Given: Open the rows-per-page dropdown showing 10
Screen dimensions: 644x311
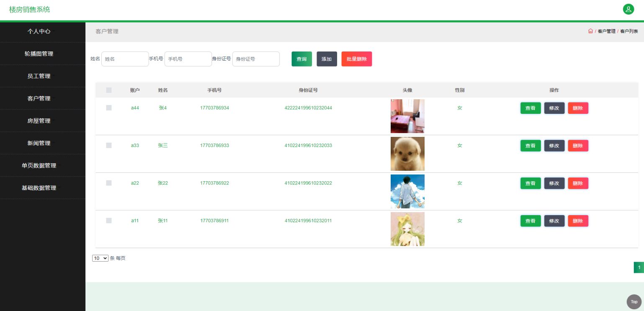Looking at the screenshot, I should (100, 258).
